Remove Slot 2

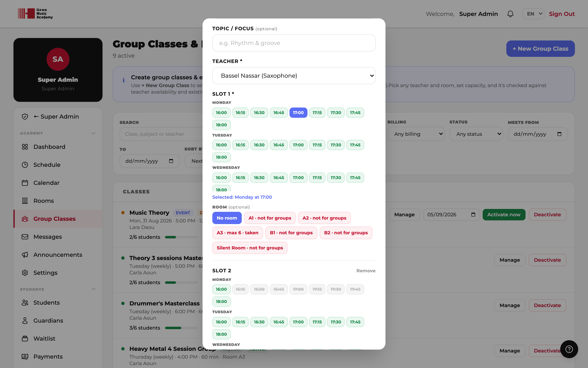[x=366, y=271]
